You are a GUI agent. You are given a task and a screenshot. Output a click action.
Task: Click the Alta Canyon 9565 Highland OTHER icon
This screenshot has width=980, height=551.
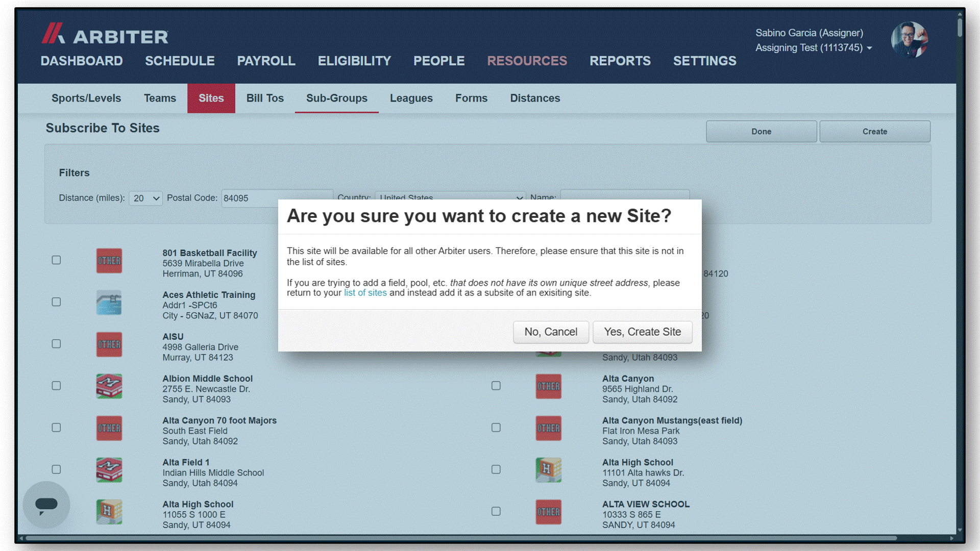point(549,386)
